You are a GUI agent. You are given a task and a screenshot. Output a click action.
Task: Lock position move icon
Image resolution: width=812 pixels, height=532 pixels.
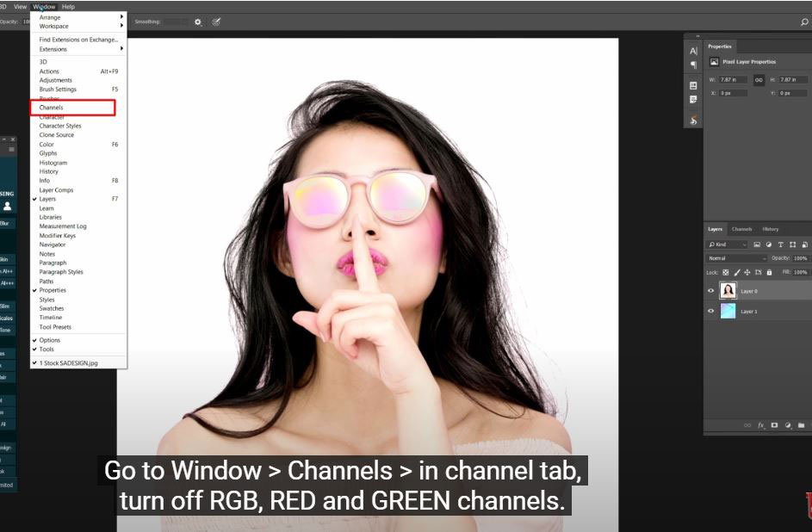[x=747, y=272]
